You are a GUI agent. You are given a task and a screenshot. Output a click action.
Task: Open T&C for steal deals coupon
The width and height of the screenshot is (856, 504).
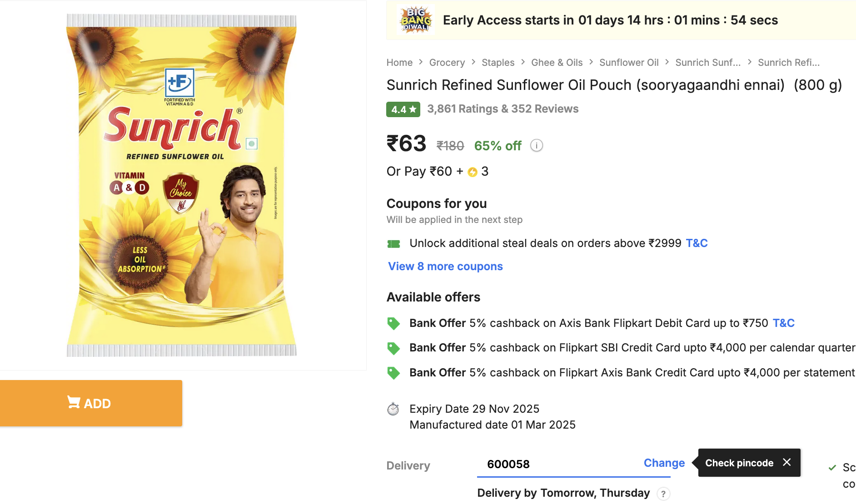coord(697,243)
